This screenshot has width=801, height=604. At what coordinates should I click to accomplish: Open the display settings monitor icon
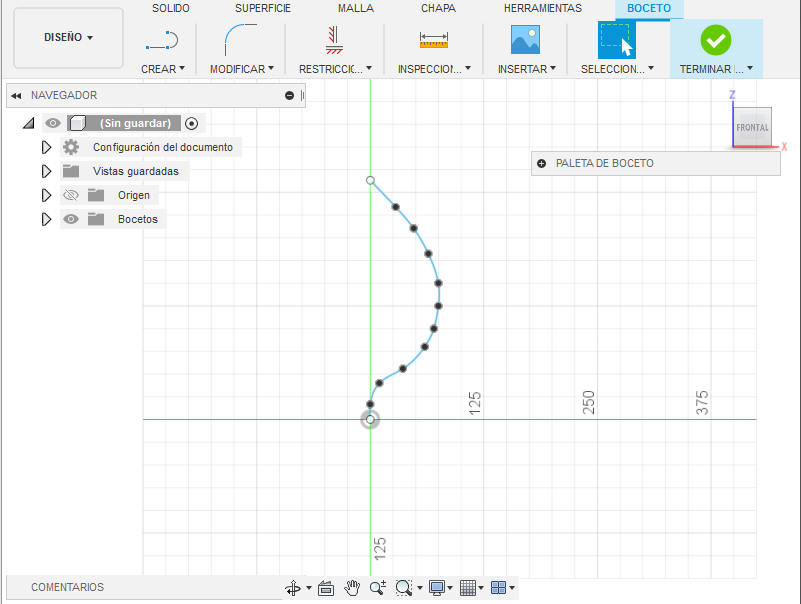pos(437,588)
